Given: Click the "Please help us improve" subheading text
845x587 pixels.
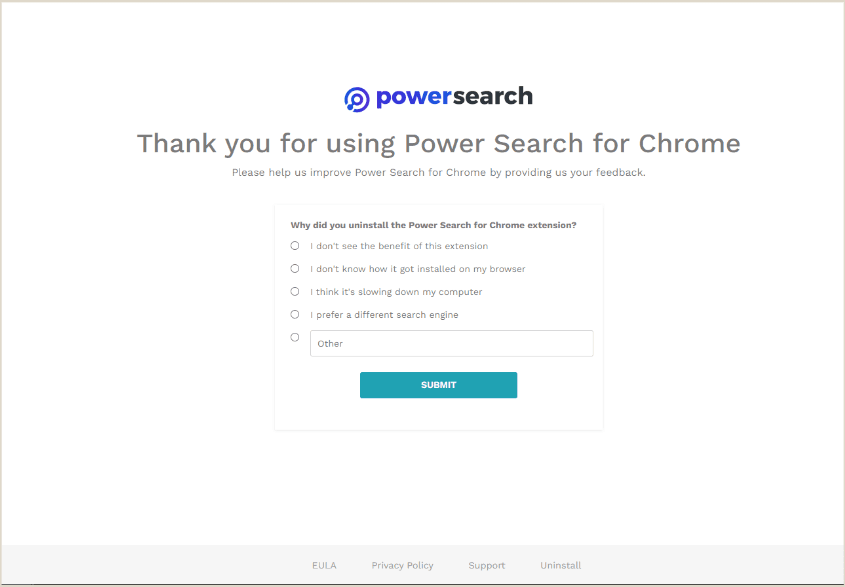Looking at the screenshot, I should tap(438, 172).
